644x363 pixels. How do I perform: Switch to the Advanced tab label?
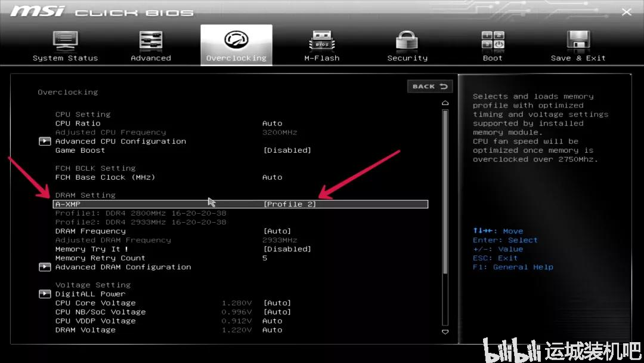(151, 58)
